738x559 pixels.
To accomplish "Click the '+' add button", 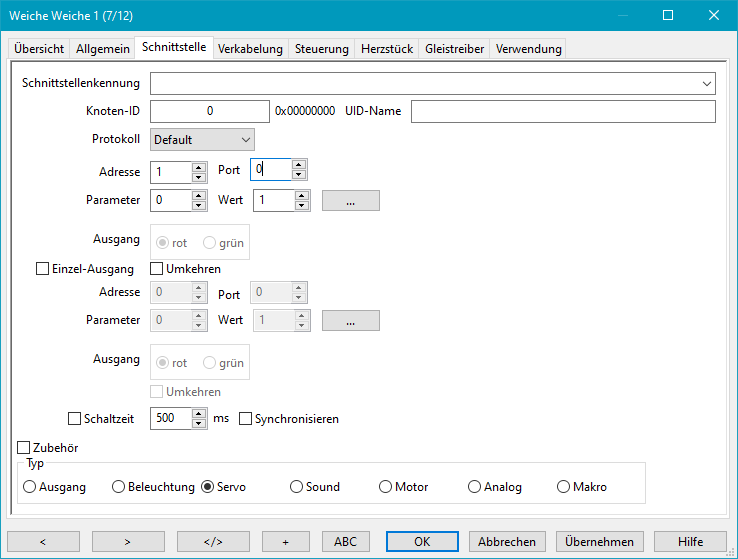I will (285, 541).
